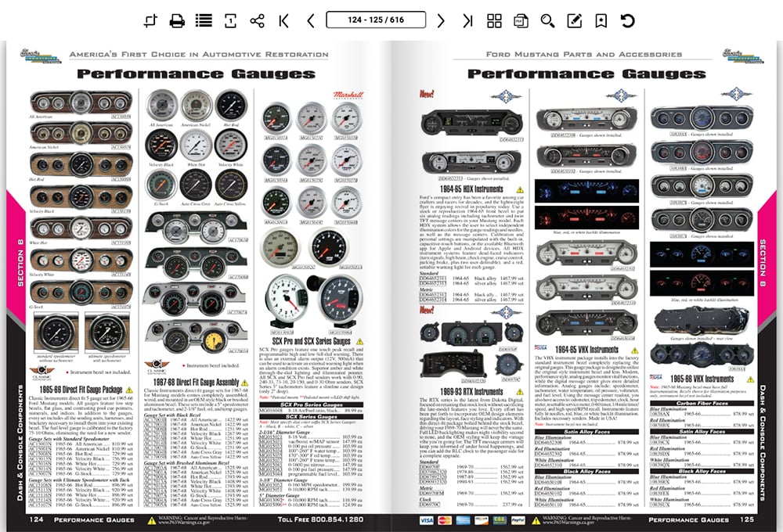Click the 1965-66 VHX Instruments heading

[702, 379]
